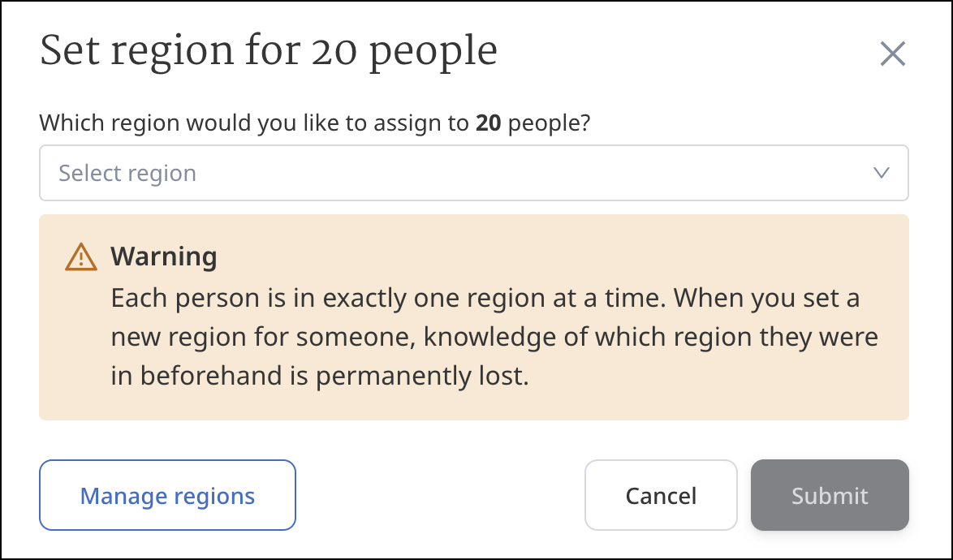The image size is (953, 560).
Task: Click the word people in the dialog title
Action: 432,51
